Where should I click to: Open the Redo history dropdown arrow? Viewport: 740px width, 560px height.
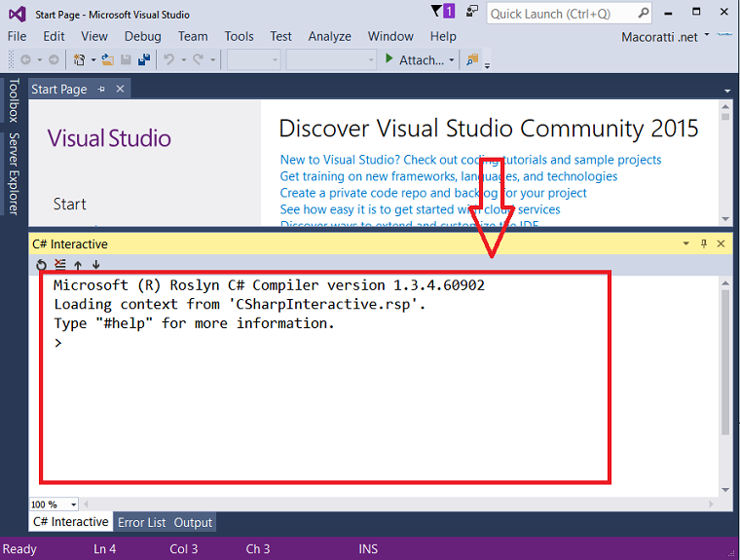click(x=213, y=60)
